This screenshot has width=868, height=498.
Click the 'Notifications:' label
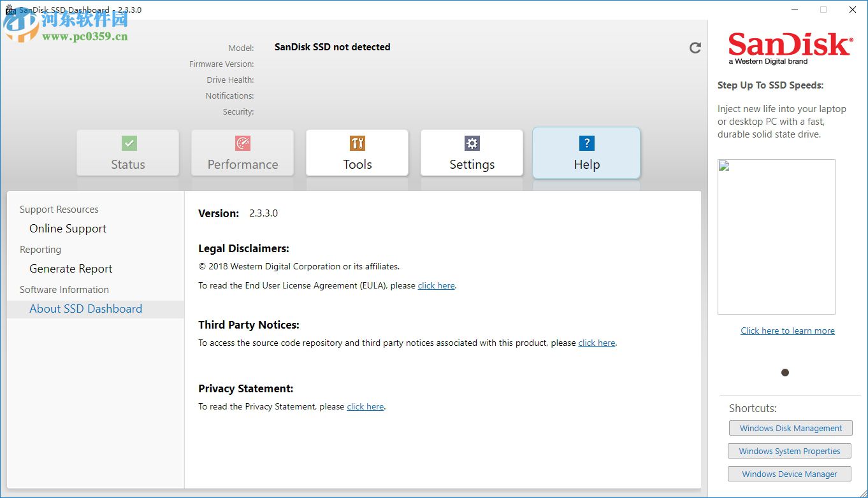click(x=229, y=96)
